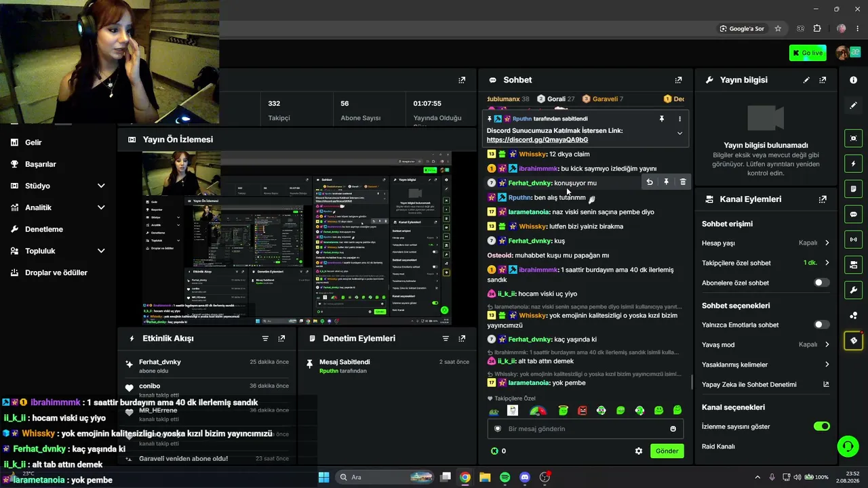
Task: Open Yavaş mod setting options
Action: 766,344
